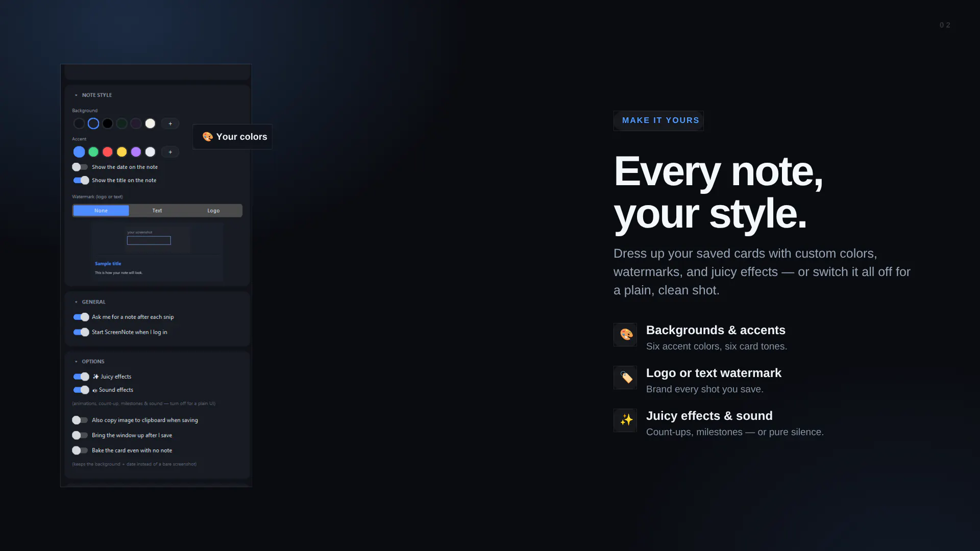Viewport: 980px width, 551px height.
Task: Choose the purple Accent color
Action: point(136,152)
